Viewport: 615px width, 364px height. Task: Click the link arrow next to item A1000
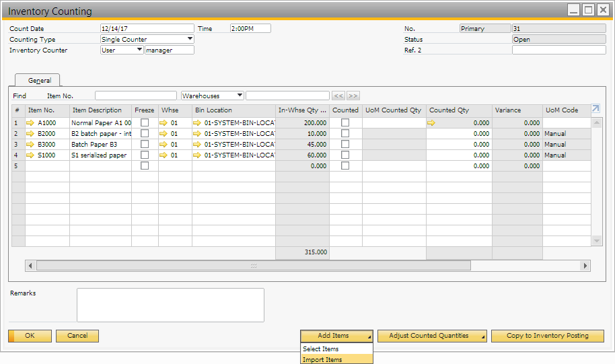[30, 123]
